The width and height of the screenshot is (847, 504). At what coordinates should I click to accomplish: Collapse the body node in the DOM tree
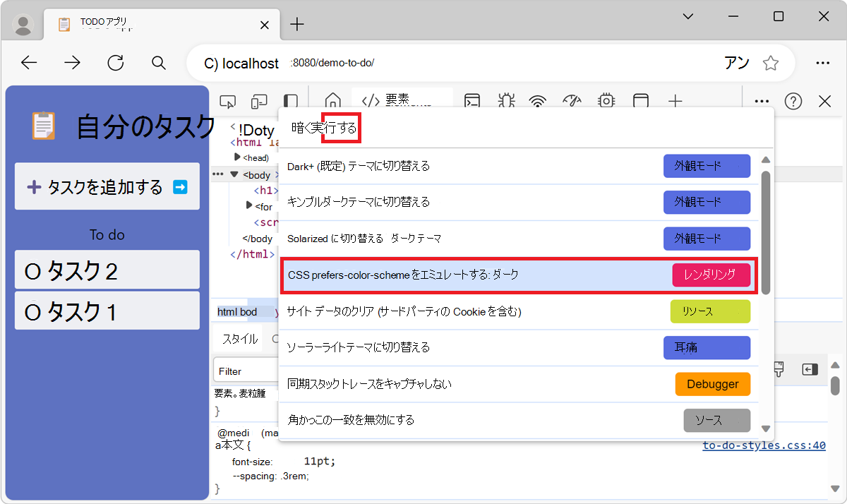pos(234,174)
